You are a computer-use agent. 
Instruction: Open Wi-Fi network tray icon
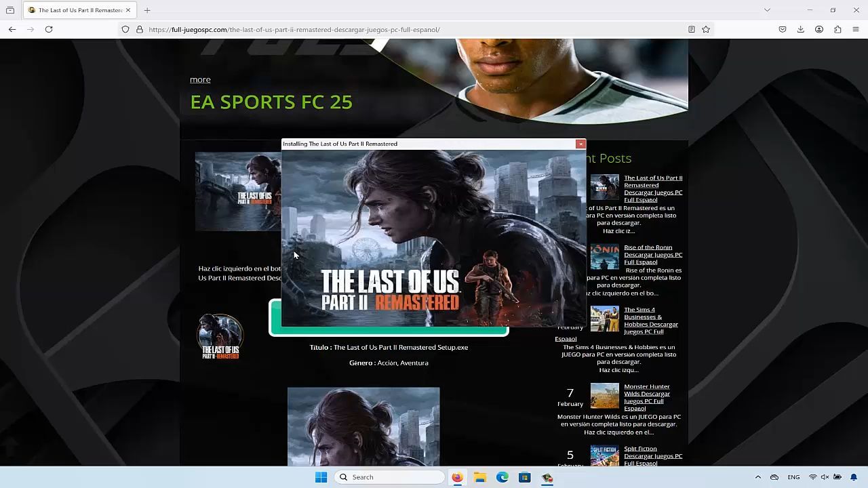(x=813, y=477)
